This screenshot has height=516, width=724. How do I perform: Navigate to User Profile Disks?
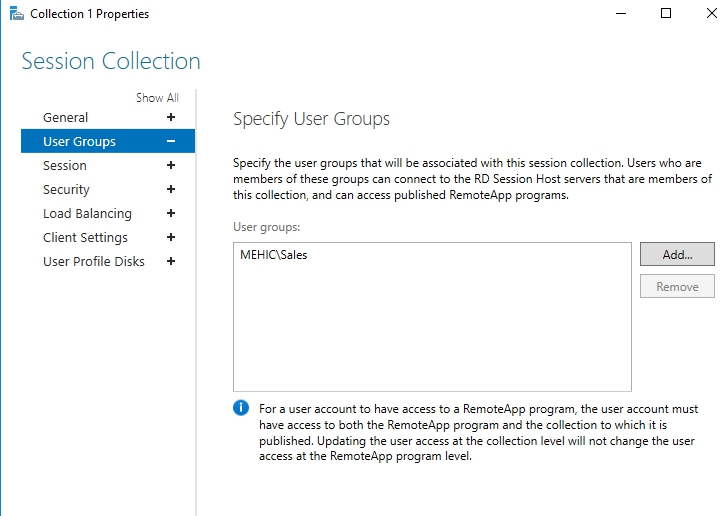94,262
